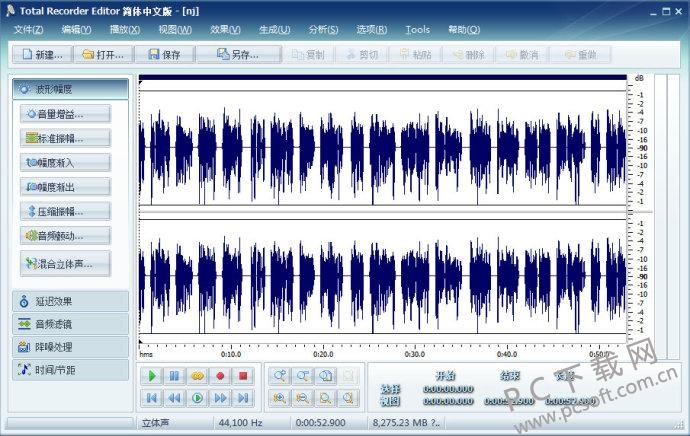Click the zoom in horizontal magnifier icon
This screenshot has height=436, width=690.
279,398
